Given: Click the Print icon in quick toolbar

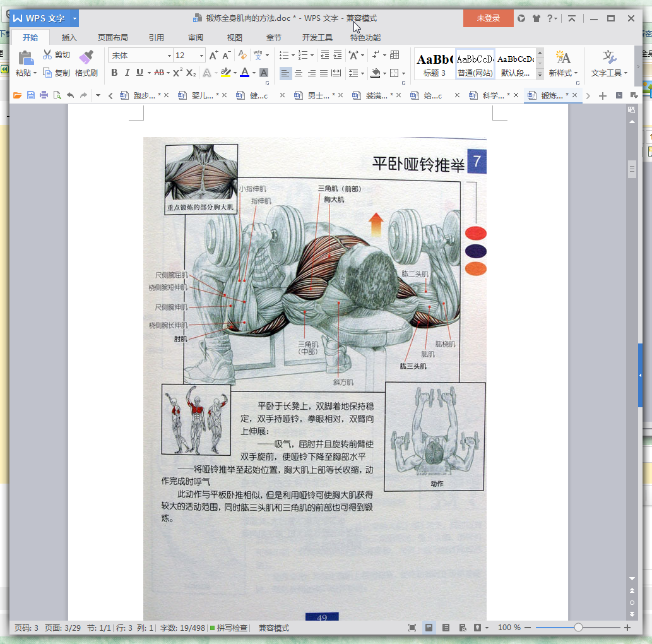Looking at the screenshot, I should pos(44,95).
